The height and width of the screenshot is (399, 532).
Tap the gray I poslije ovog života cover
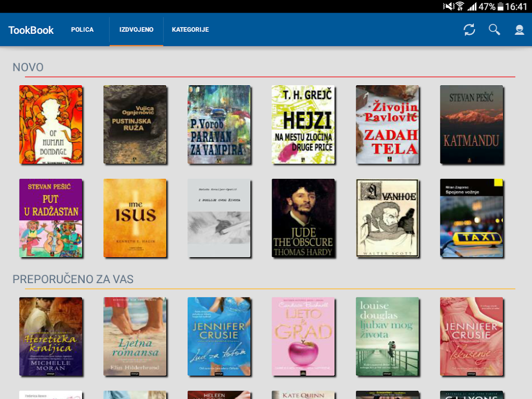pos(219,218)
